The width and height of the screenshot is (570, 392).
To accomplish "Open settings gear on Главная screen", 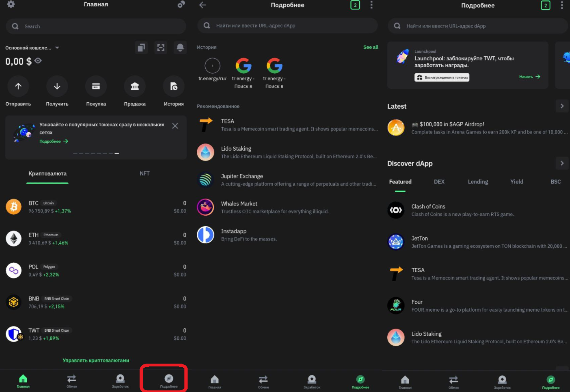I will 11,4.
